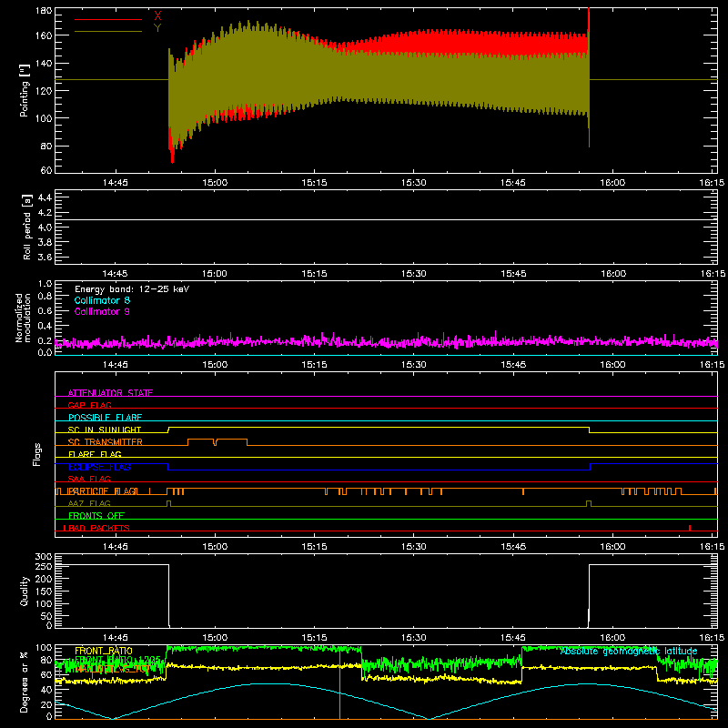Screen dimensions: 728x728
Task: Click the red X legend line
Action: pyautogui.click(x=108, y=19)
